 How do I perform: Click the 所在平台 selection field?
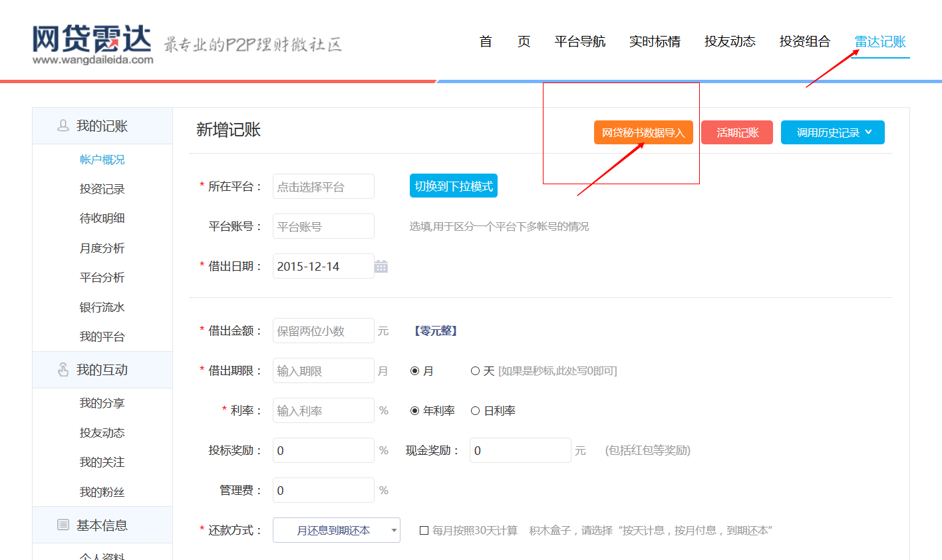pos(323,186)
